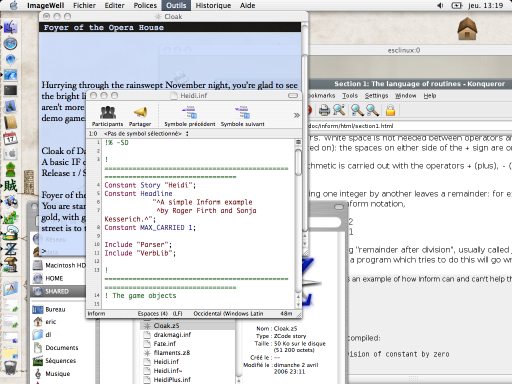
Task: Zoom in with Konqueror magnifier icon
Action: (x=357, y=110)
